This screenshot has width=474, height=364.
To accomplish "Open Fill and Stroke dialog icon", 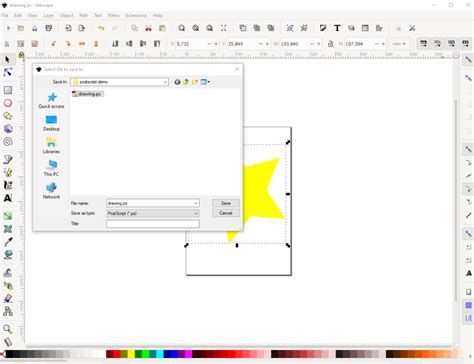I will tap(323, 28).
